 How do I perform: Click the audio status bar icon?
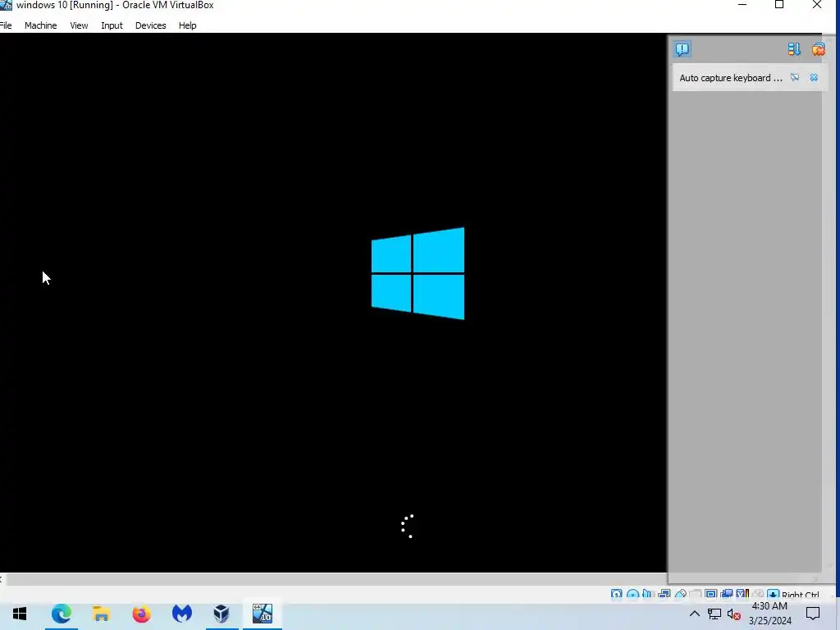click(x=648, y=594)
